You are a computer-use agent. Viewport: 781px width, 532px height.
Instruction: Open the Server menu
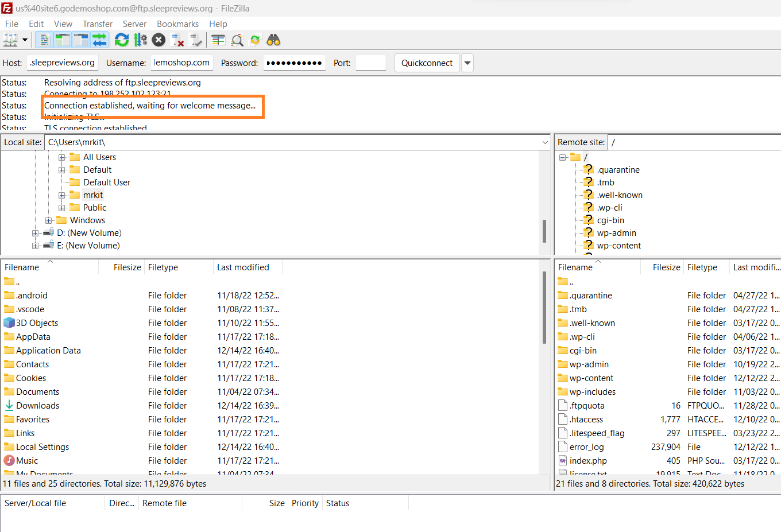pyautogui.click(x=134, y=24)
